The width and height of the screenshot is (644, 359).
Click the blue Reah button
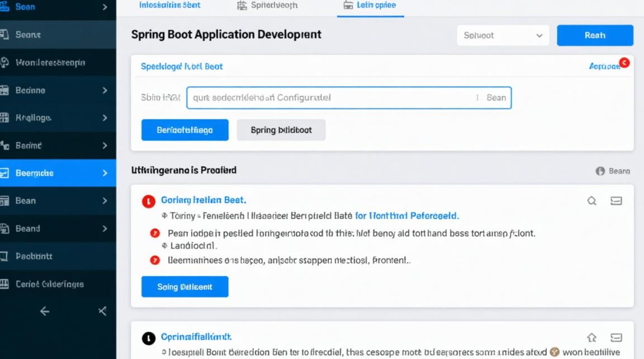point(595,35)
